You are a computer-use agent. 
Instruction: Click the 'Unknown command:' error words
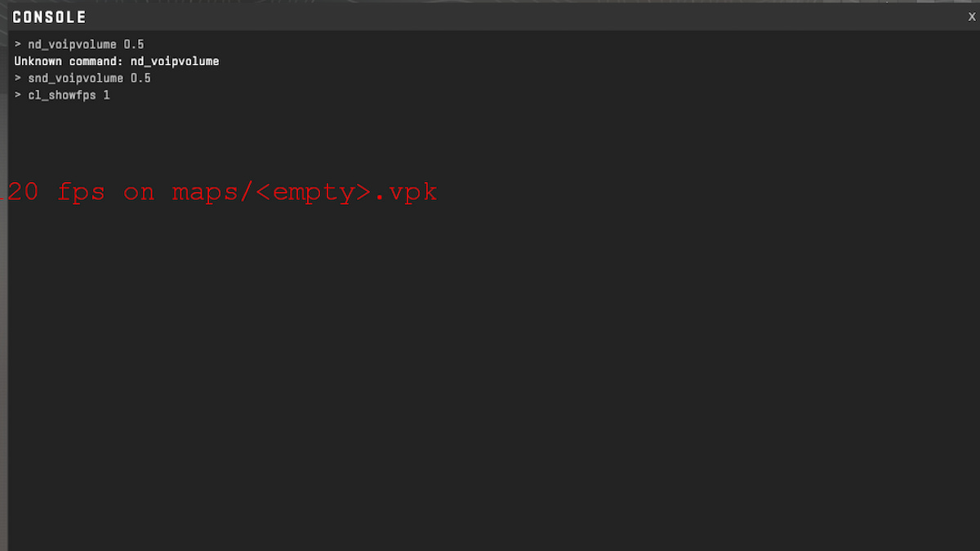pos(69,61)
